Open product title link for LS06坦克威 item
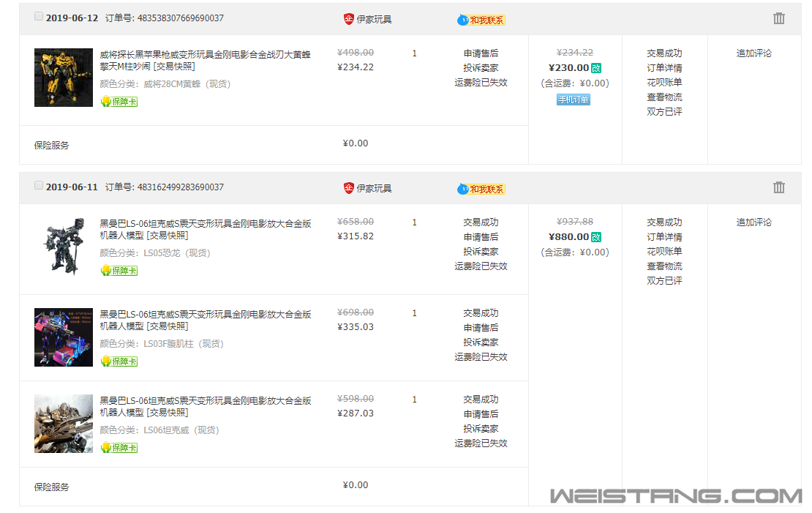Screen dimensions: 812x513 coord(206,406)
